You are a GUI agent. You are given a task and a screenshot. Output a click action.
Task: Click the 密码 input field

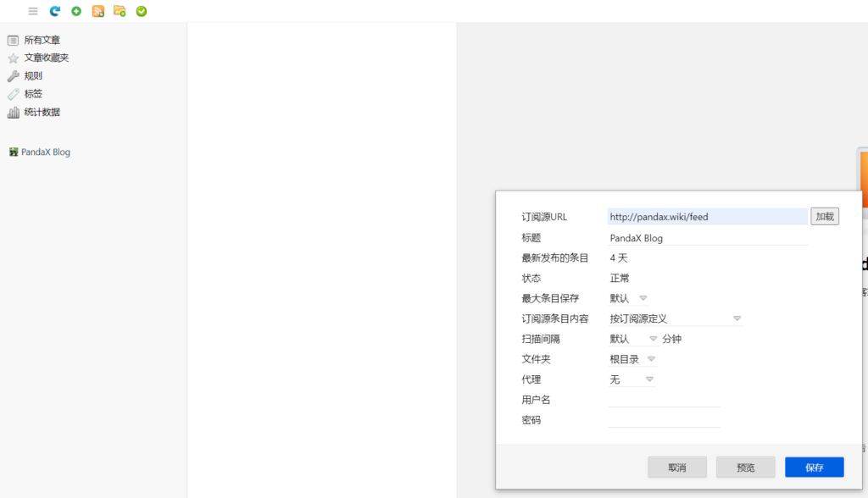click(x=664, y=421)
